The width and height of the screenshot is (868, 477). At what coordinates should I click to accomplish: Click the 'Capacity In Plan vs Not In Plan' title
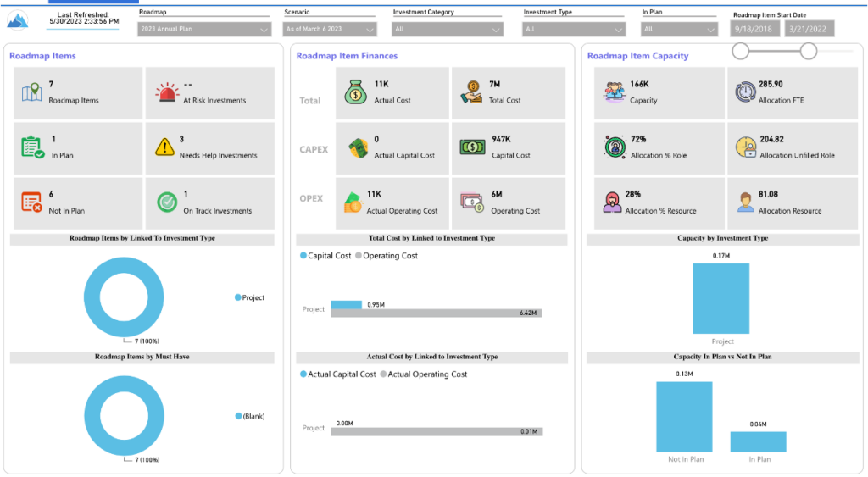pyautogui.click(x=722, y=357)
